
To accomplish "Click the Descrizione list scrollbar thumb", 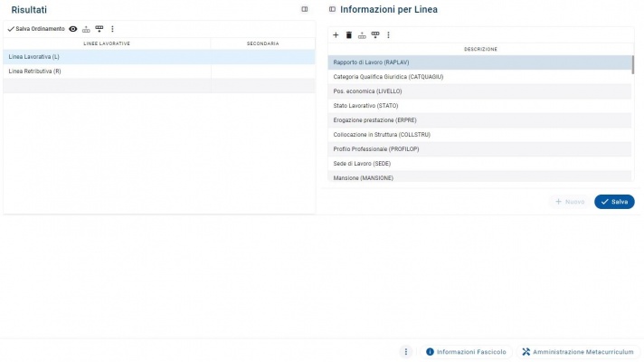I will [633, 65].
